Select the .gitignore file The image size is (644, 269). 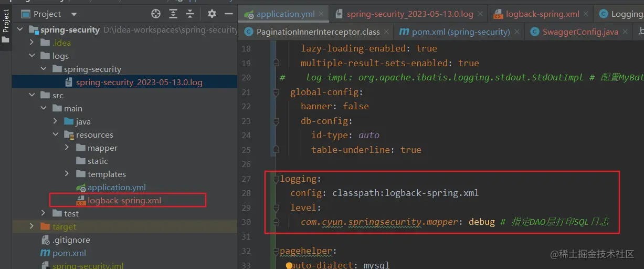point(71,240)
